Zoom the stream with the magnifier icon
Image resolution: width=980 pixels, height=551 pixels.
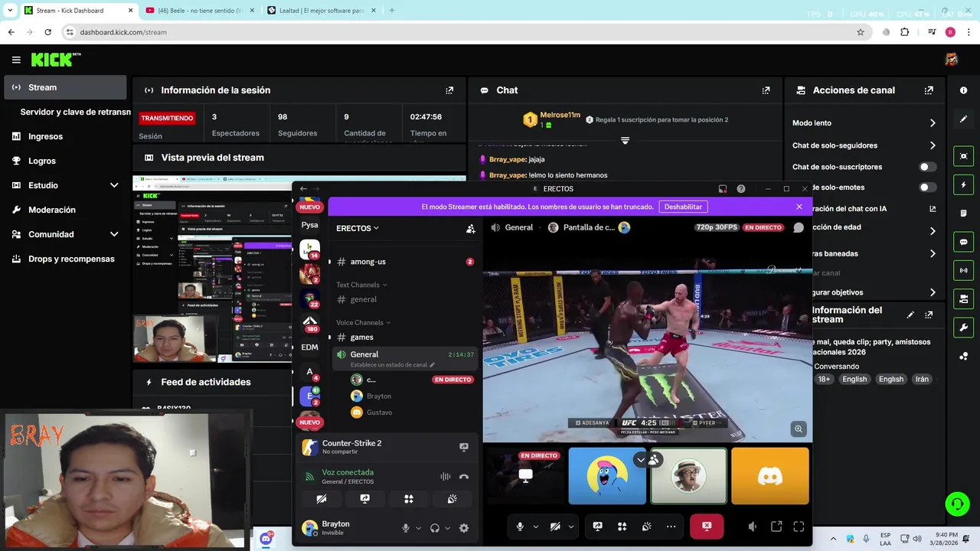(x=799, y=429)
